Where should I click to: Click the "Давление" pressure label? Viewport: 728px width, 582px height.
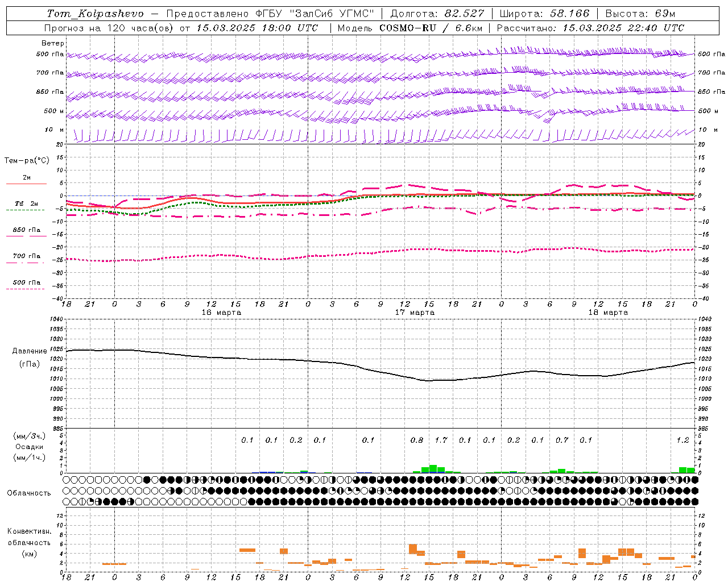30,351
